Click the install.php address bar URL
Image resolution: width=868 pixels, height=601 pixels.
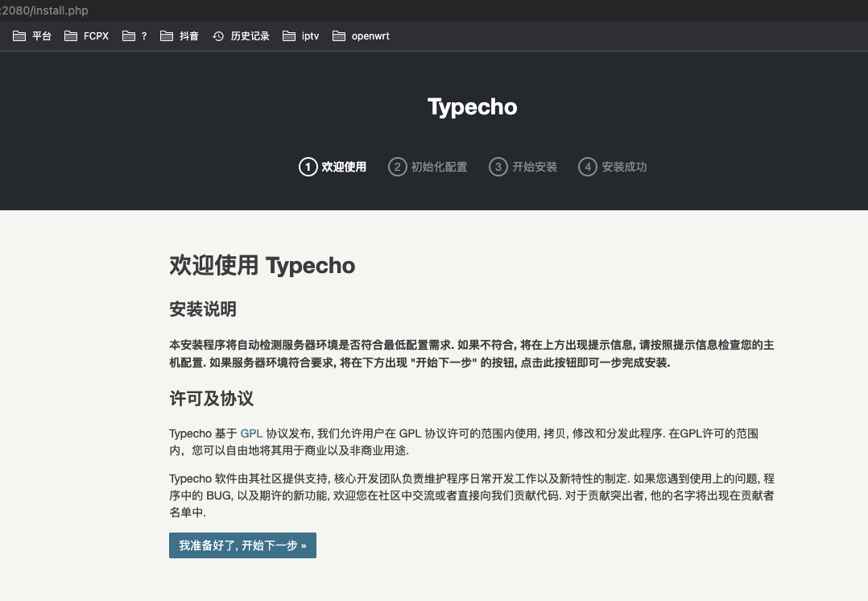coord(44,10)
